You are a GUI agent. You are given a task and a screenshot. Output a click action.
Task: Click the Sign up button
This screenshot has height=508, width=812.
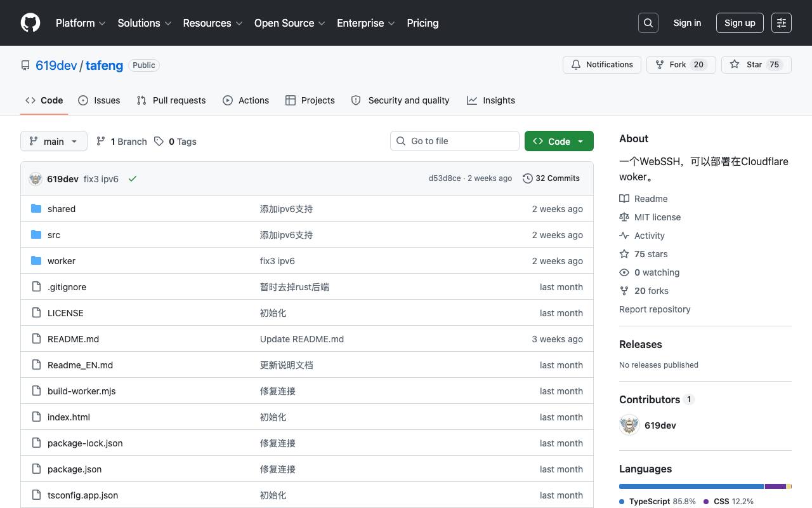click(x=740, y=23)
